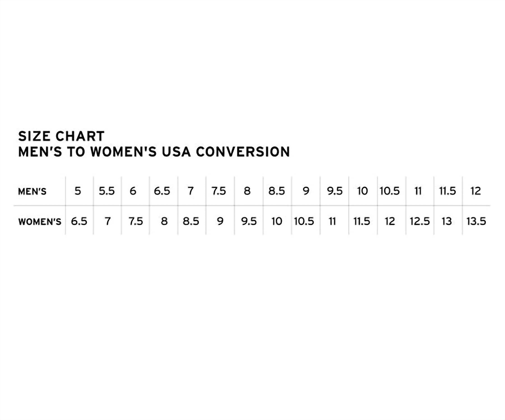Select women's size 10.5 cell

(x=304, y=221)
